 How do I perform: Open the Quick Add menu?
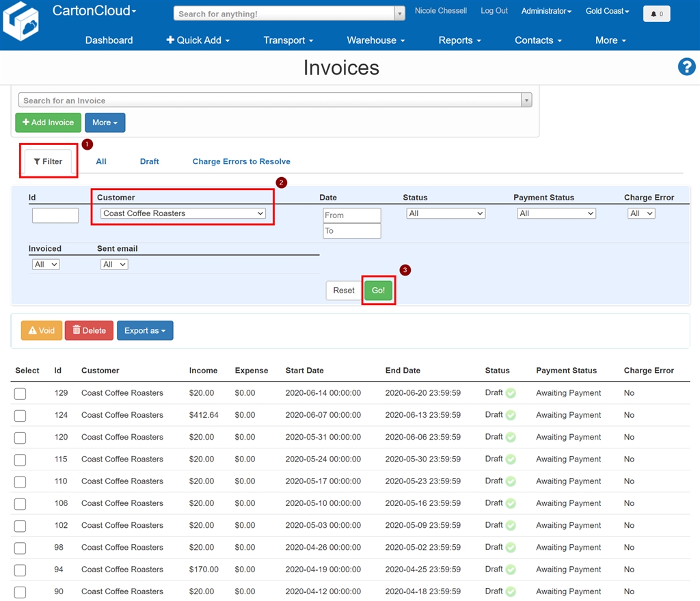pyautogui.click(x=198, y=40)
